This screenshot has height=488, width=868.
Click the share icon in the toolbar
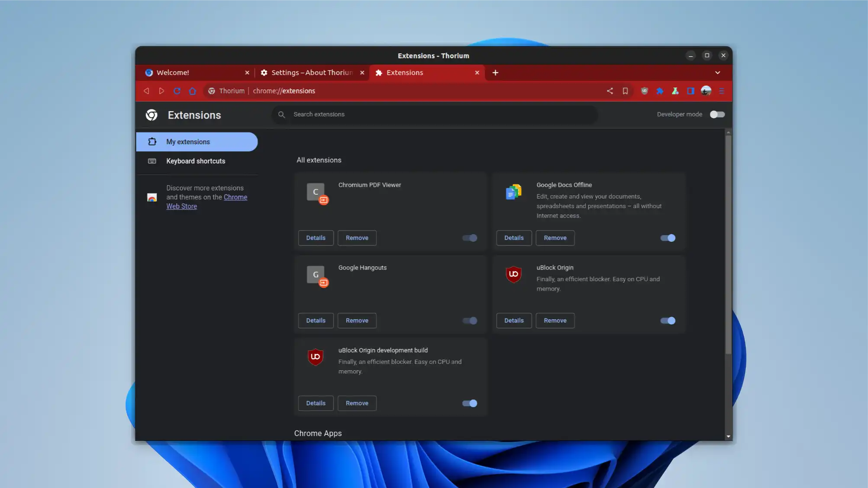[x=610, y=91]
